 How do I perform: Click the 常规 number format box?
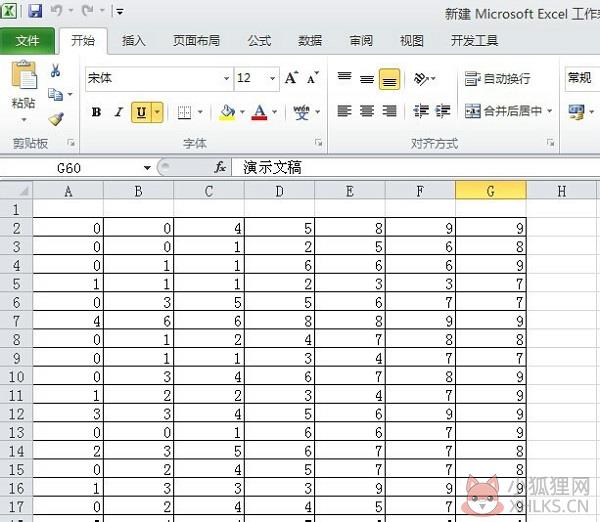click(582, 78)
